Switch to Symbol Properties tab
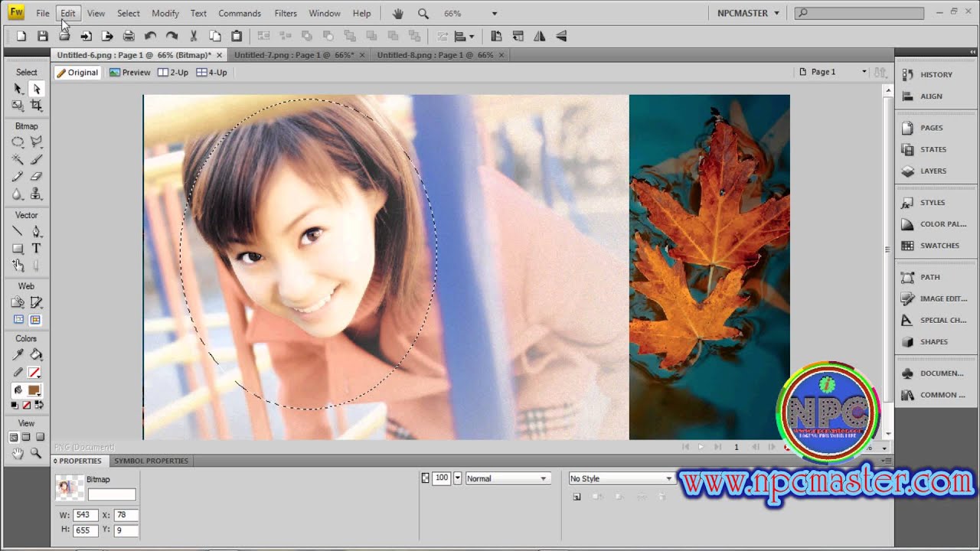980x551 pixels. pos(151,461)
